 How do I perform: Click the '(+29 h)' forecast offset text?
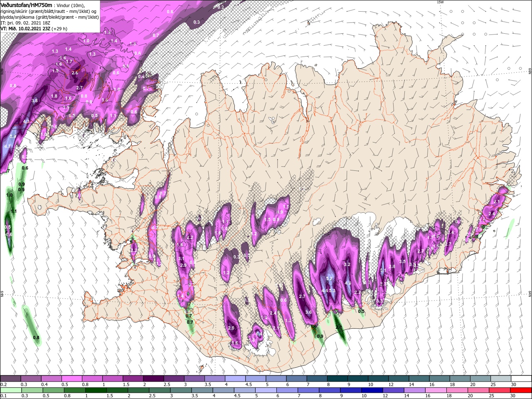60,29
